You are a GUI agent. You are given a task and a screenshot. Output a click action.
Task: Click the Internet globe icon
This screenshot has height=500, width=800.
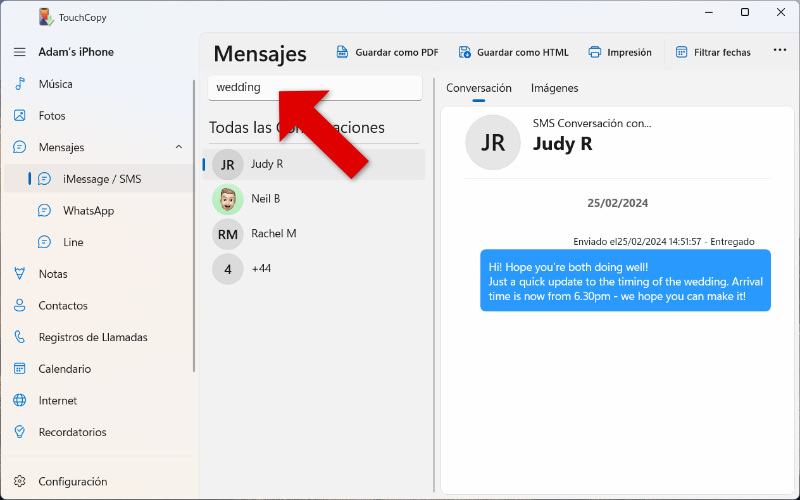(x=20, y=401)
